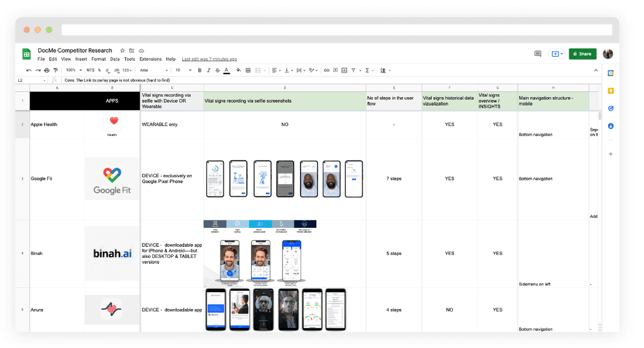Screen dimensions: 644x348
Task: Open the Input tools dropdown
Action: tap(386, 70)
